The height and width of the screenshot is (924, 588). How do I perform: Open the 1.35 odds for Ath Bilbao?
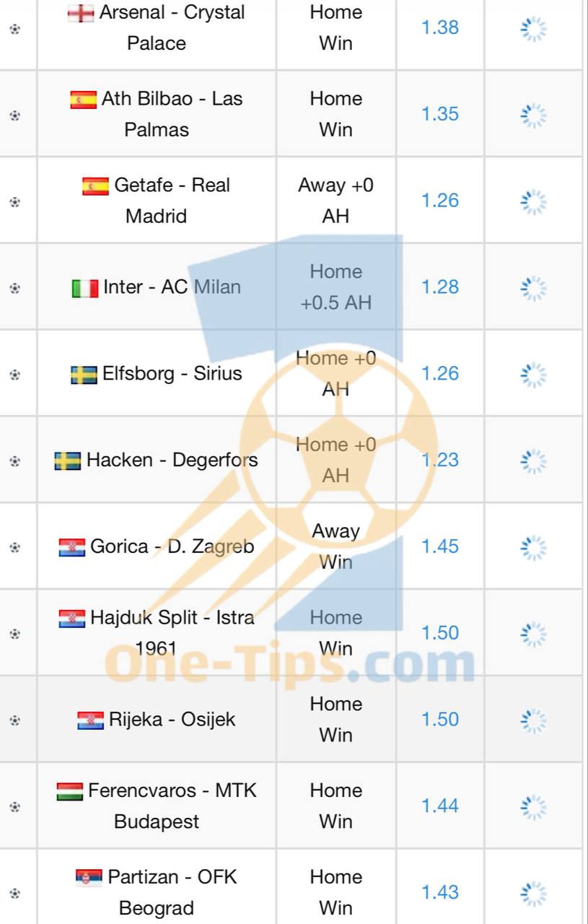[440, 114]
